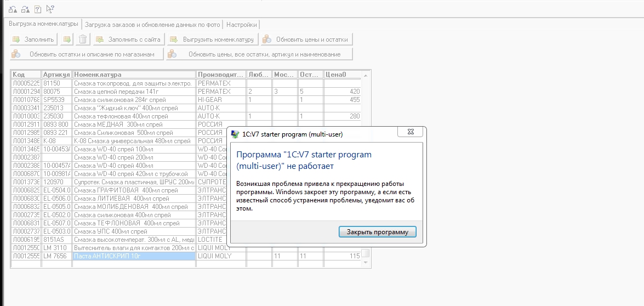Click the small icon-only button next to Заполнить
The width and height of the screenshot is (644, 306).
click(x=67, y=39)
